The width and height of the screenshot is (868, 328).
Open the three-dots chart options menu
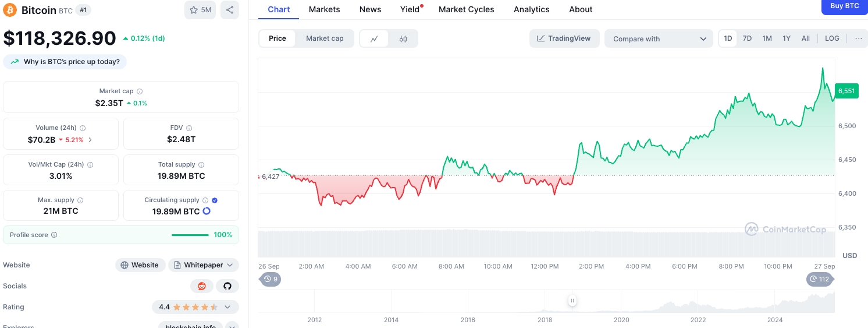tap(858, 38)
